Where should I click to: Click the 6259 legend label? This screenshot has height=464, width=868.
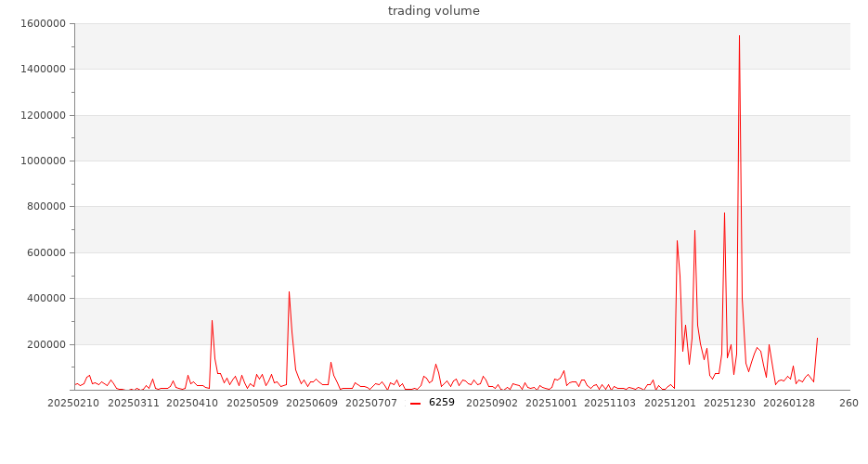(x=441, y=403)
